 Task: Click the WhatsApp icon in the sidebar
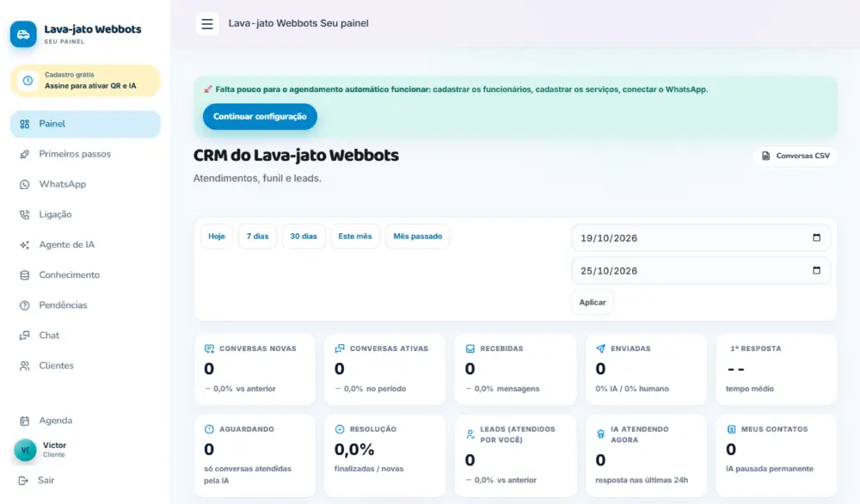tap(25, 184)
